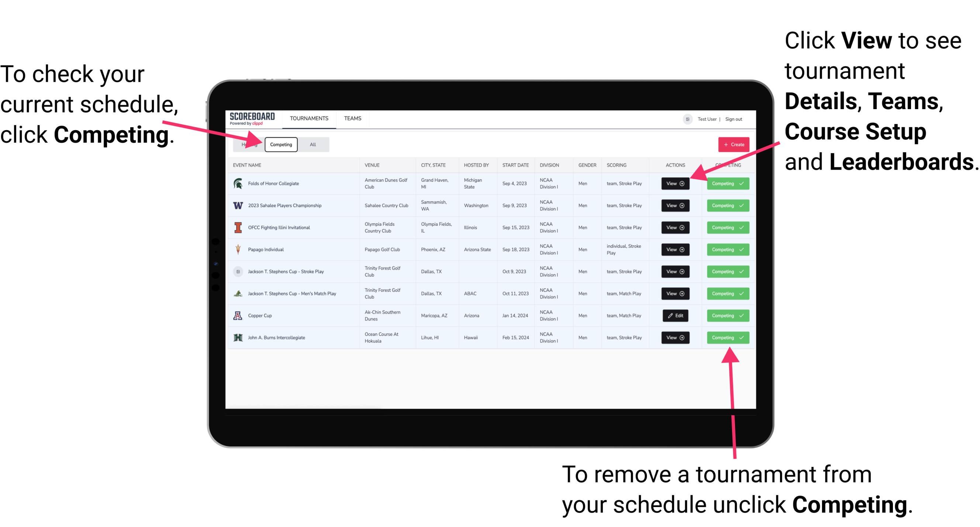Select the All filter tab
980x527 pixels.
click(312, 144)
